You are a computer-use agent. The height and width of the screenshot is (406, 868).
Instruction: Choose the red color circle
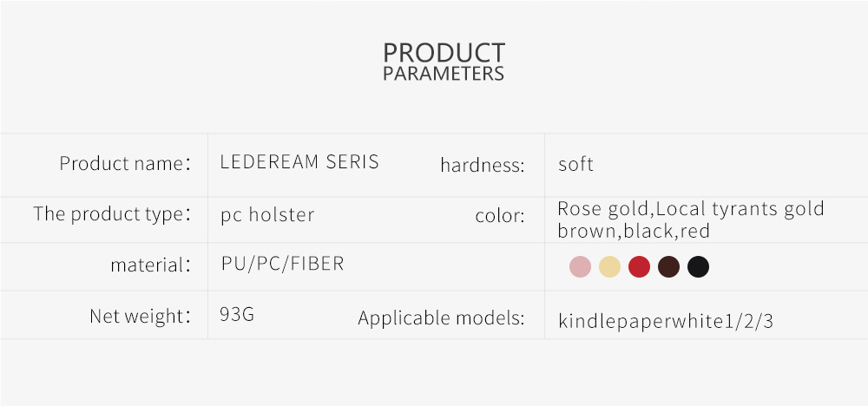pyautogui.click(x=639, y=266)
